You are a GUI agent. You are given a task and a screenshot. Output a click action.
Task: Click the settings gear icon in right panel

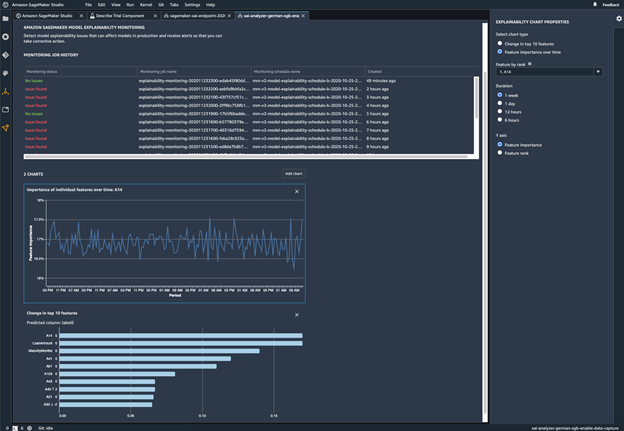pyautogui.click(x=618, y=18)
